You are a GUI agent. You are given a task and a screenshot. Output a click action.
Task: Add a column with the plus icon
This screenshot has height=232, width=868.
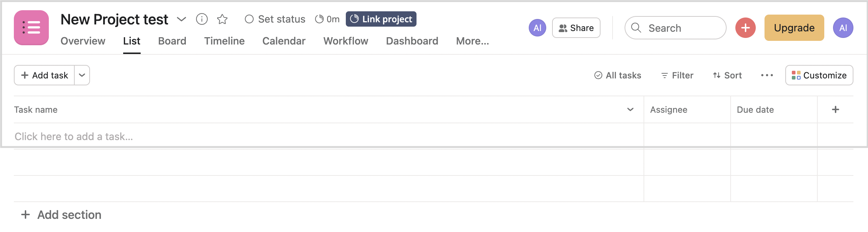[836, 109]
